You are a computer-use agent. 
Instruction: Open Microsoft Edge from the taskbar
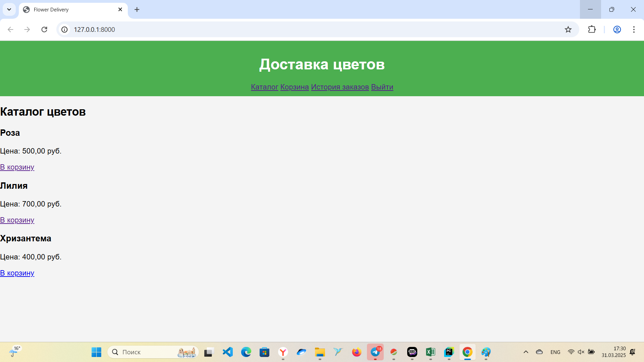click(246, 352)
